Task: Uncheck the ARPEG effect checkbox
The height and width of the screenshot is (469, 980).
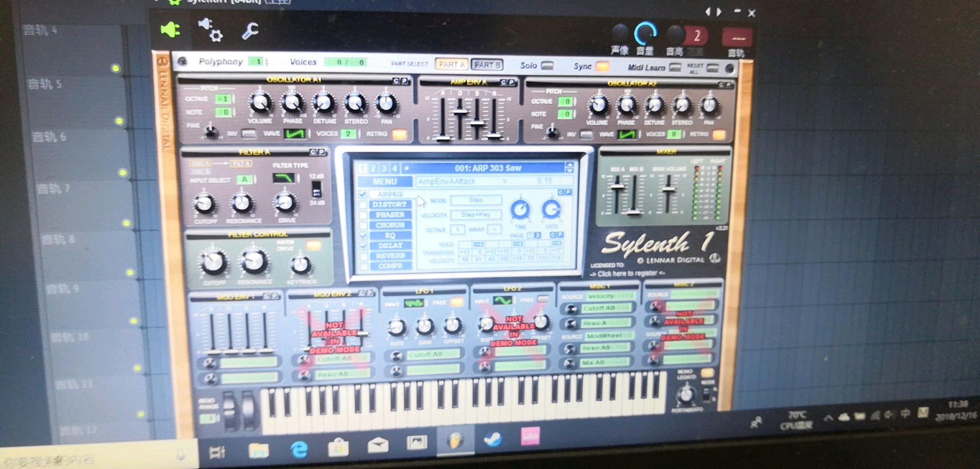Action: tap(363, 194)
